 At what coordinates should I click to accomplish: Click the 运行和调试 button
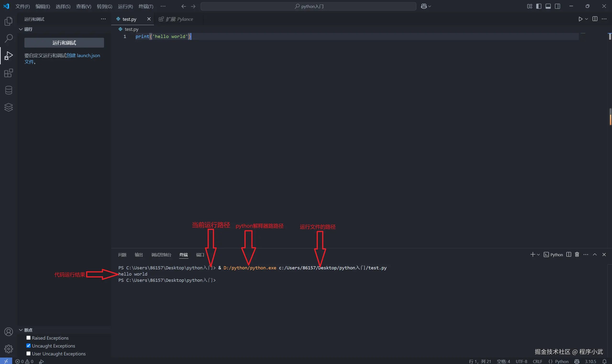[64, 43]
